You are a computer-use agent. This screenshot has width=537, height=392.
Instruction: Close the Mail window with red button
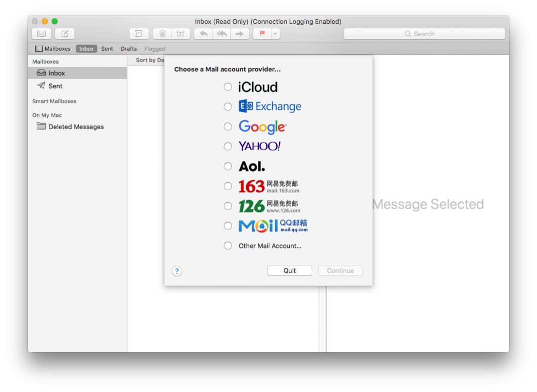(x=35, y=21)
